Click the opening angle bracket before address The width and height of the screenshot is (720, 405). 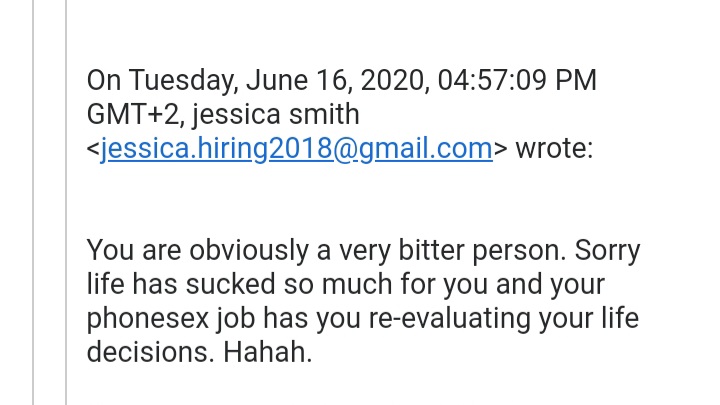tap(93, 149)
